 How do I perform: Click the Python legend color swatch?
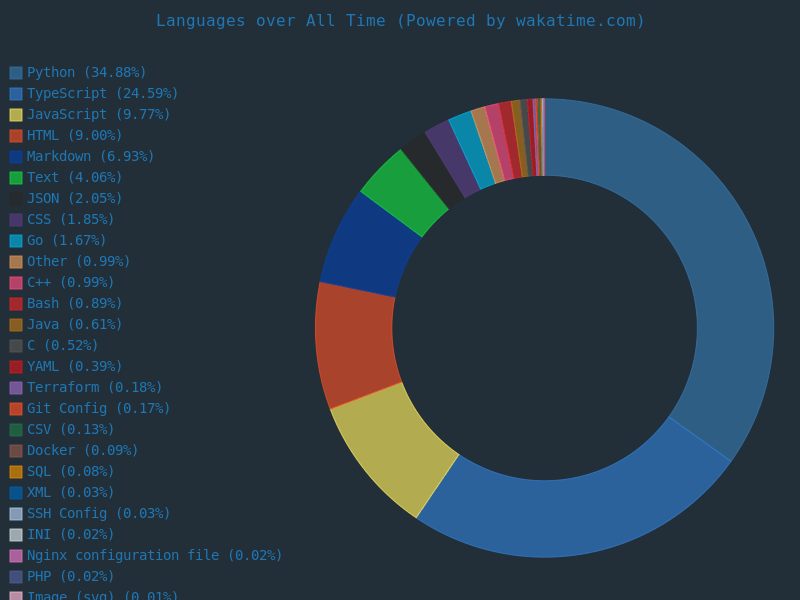(x=16, y=73)
